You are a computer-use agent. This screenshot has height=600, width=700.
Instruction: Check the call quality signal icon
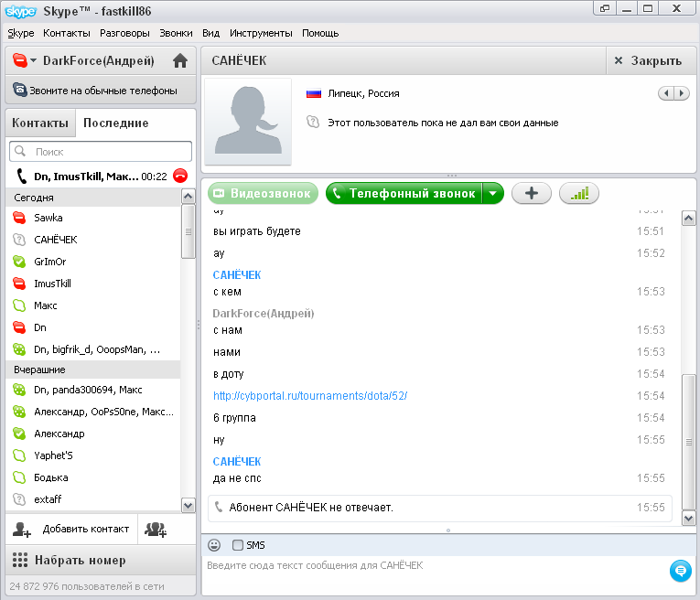click(x=579, y=193)
